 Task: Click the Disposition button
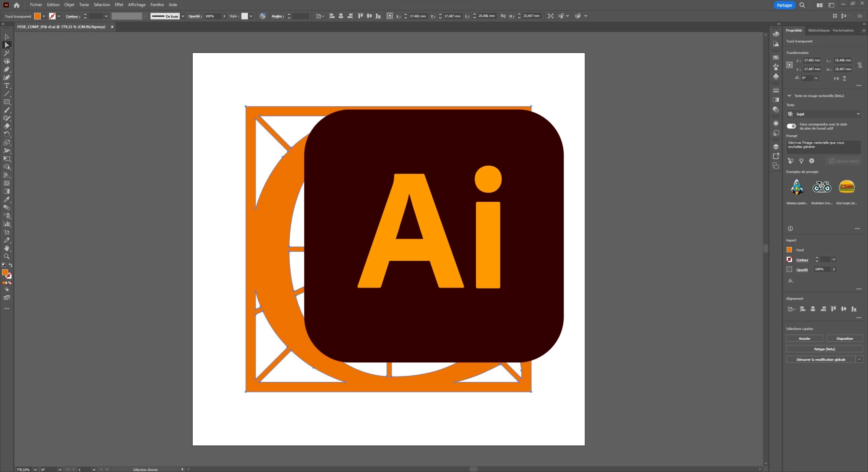click(x=845, y=338)
